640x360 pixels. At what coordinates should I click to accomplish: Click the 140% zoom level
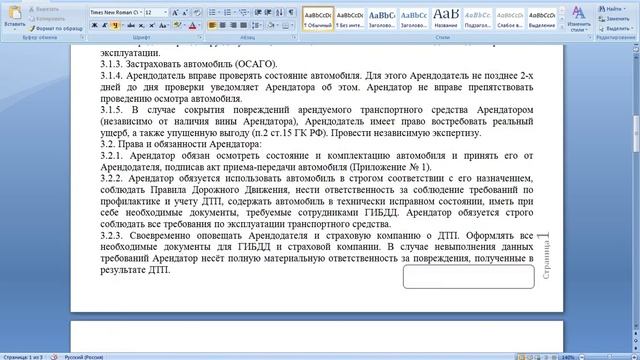pyautogui.click(x=568, y=357)
